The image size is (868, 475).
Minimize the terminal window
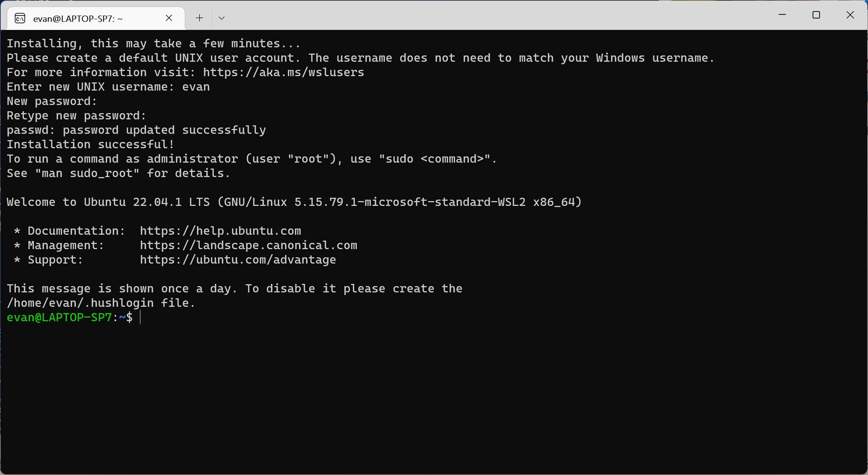pyautogui.click(x=782, y=15)
